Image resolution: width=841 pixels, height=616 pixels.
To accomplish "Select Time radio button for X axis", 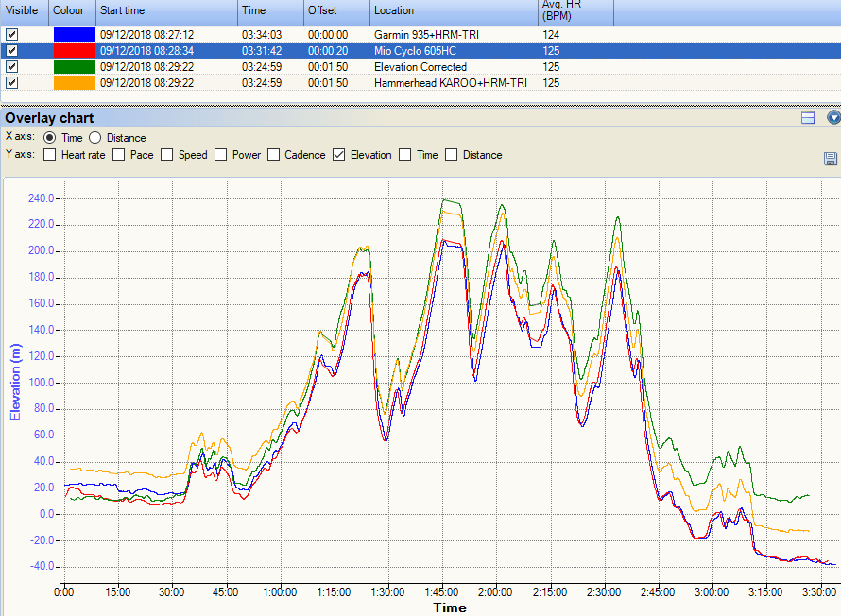I will click(x=49, y=138).
